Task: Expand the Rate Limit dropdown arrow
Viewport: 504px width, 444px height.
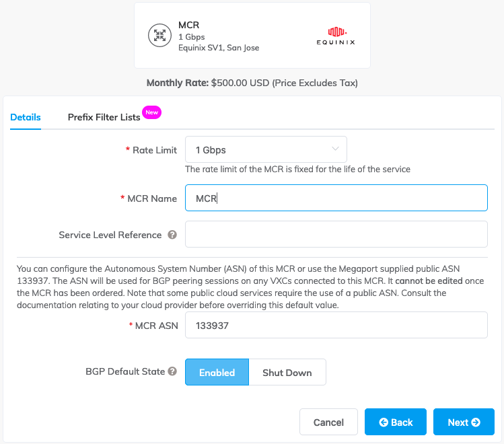Action: pyautogui.click(x=335, y=149)
